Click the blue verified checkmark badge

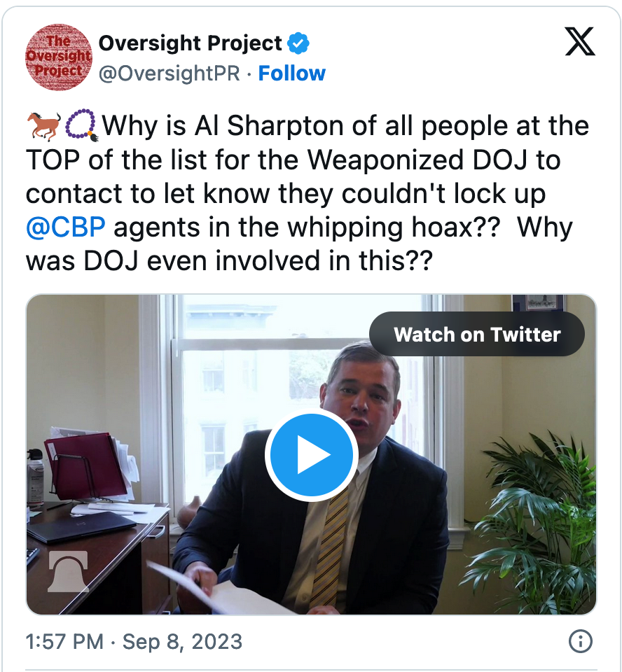[x=298, y=43]
